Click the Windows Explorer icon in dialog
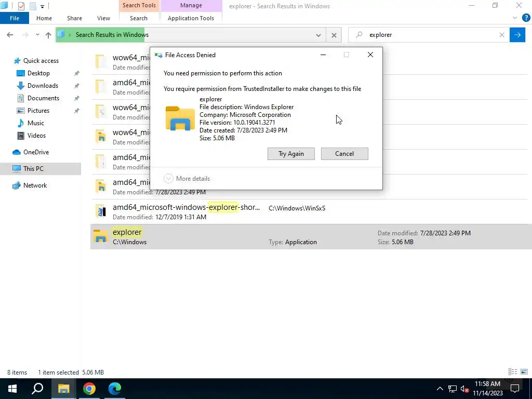532x399 pixels. (180, 118)
